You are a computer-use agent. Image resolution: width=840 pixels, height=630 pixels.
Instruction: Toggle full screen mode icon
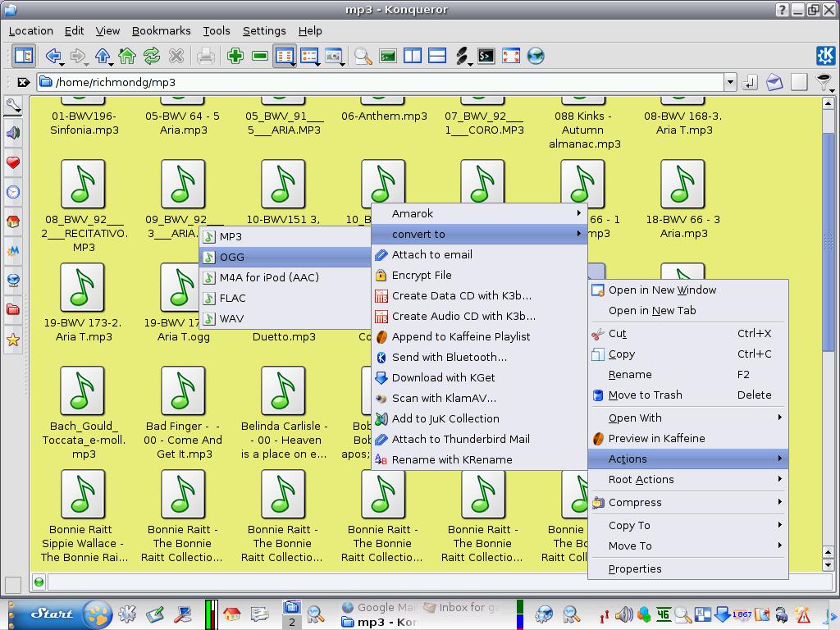coord(511,56)
